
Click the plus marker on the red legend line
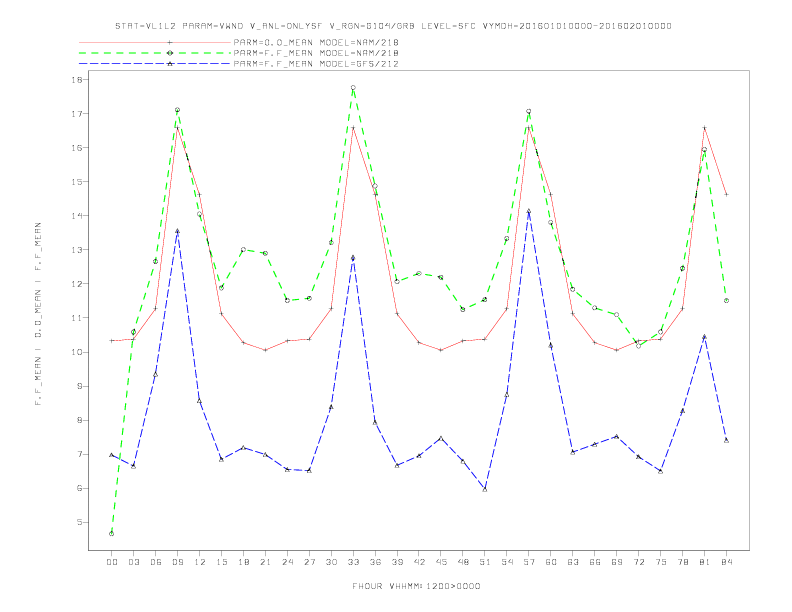point(170,42)
